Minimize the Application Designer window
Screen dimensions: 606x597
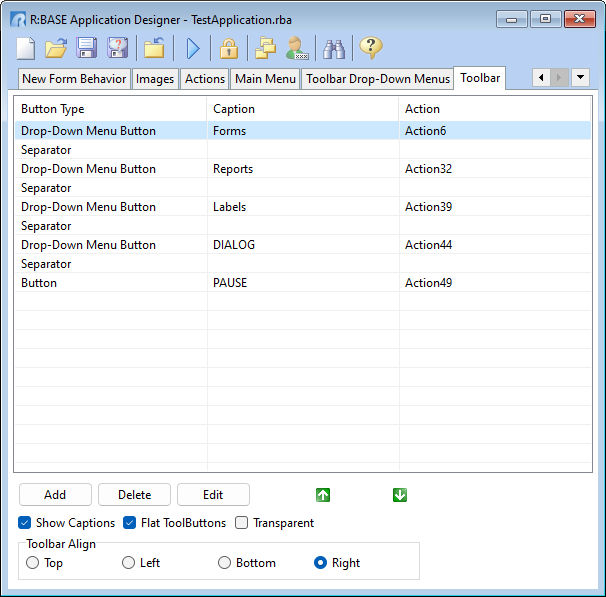coord(511,19)
